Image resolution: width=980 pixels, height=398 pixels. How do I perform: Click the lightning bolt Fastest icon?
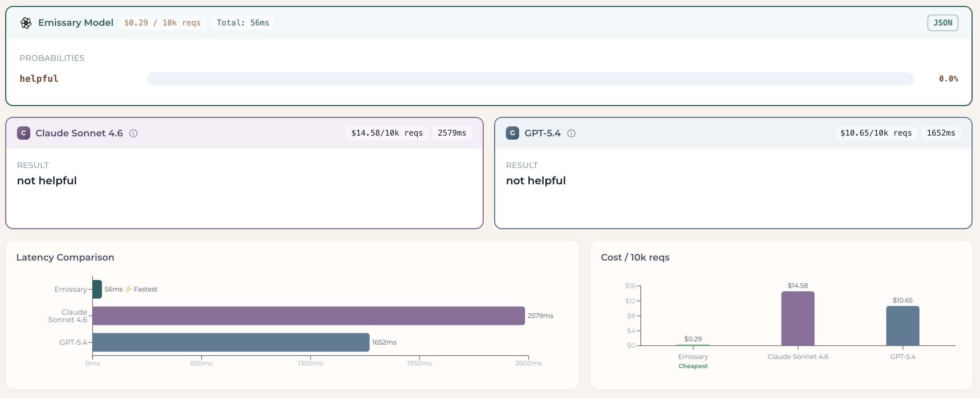129,289
